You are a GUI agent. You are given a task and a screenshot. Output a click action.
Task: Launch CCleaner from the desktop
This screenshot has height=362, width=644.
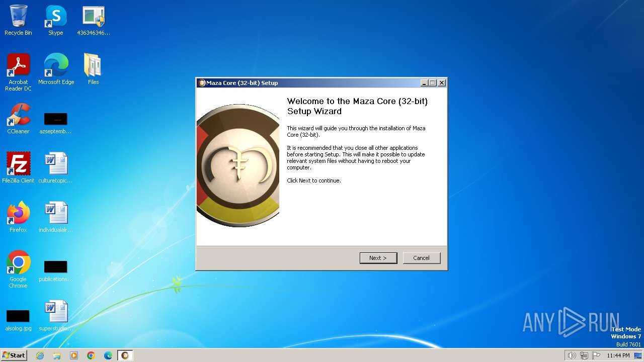18,118
